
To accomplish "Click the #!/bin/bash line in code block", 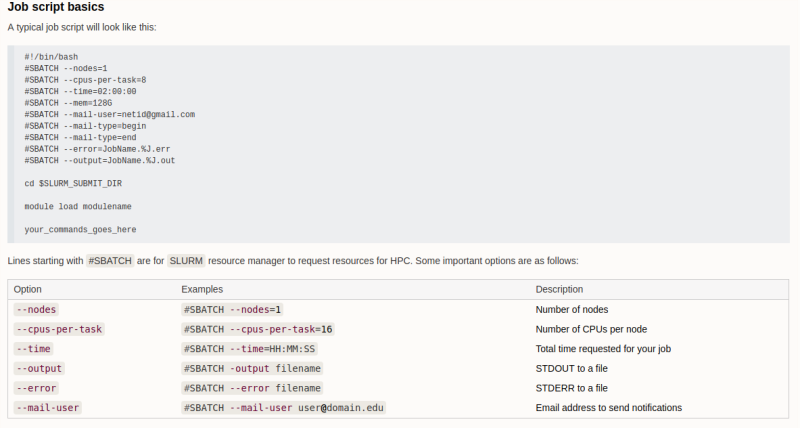I will [x=52, y=58].
